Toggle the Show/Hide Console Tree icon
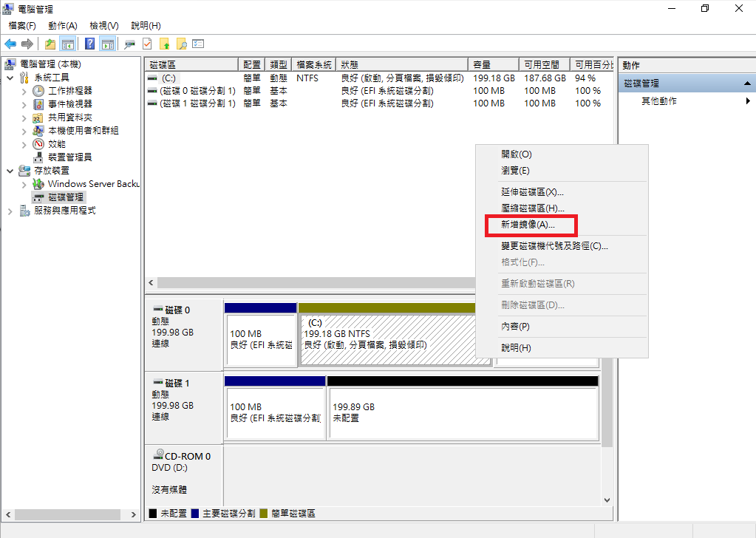Viewport: 756px width, 538px height. [x=67, y=44]
